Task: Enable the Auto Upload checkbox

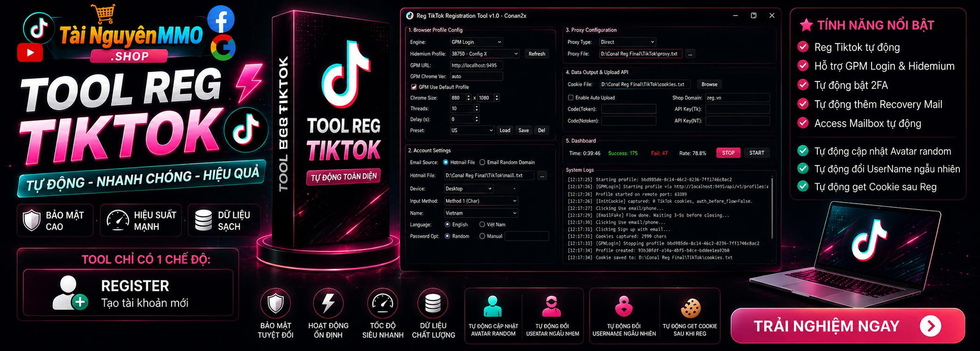Action: point(571,98)
